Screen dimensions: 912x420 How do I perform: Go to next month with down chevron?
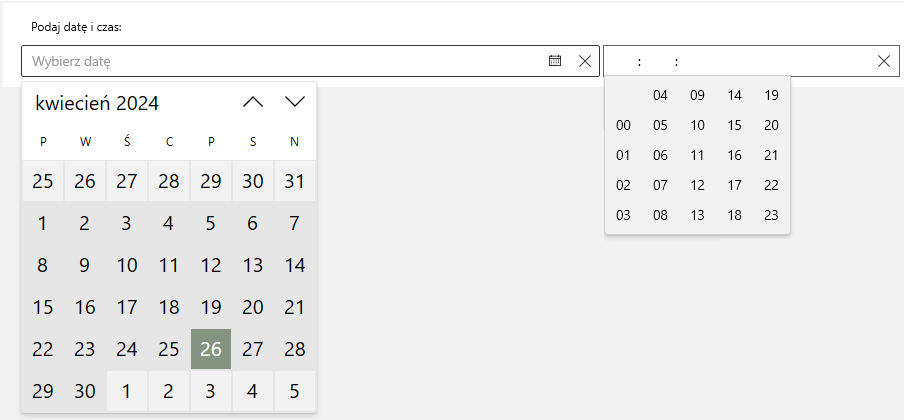[x=294, y=102]
